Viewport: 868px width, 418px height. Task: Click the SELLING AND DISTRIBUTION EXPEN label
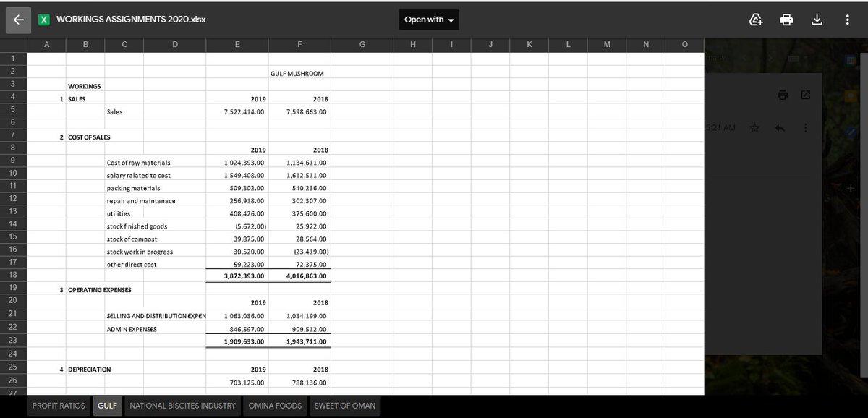[x=156, y=316]
